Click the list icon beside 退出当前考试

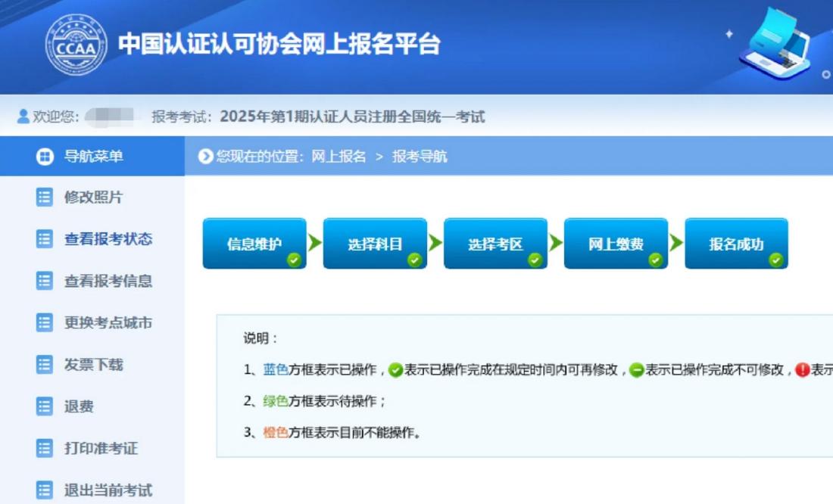click(44, 490)
